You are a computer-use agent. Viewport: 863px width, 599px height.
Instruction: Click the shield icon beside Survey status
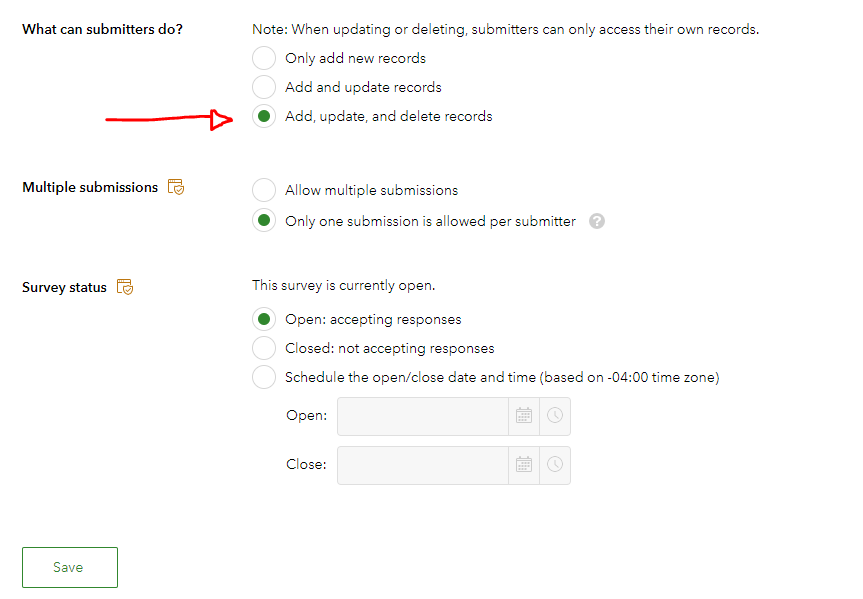click(x=125, y=287)
